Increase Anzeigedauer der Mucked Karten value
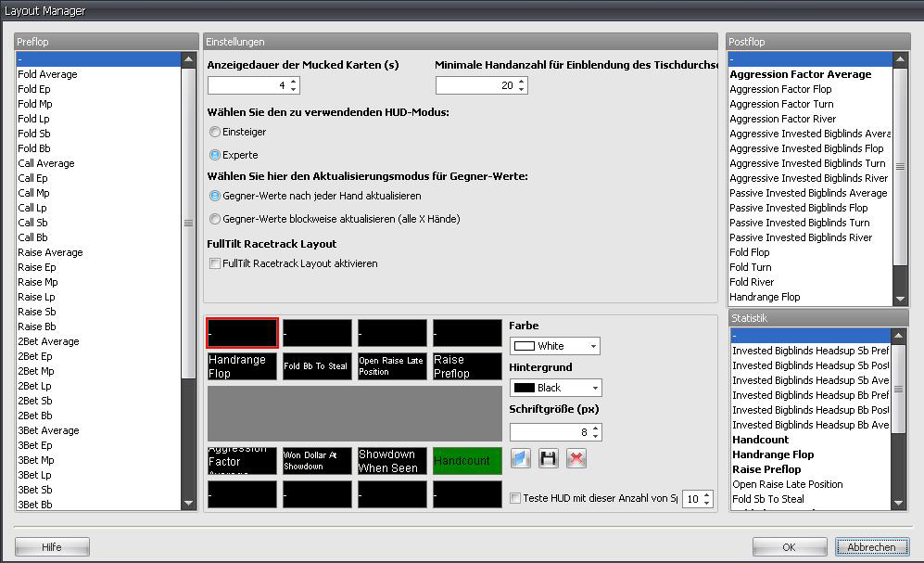The height and width of the screenshot is (563, 924). click(x=294, y=82)
